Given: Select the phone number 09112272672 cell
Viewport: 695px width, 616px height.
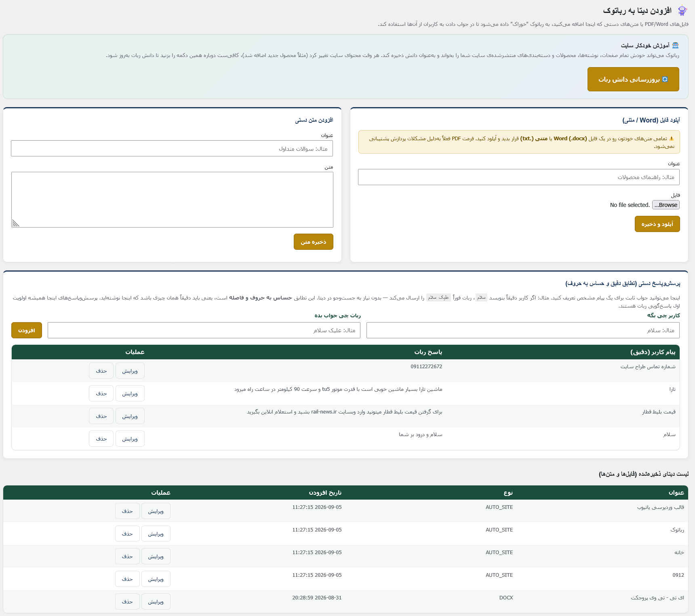Looking at the screenshot, I should coord(426,367).
